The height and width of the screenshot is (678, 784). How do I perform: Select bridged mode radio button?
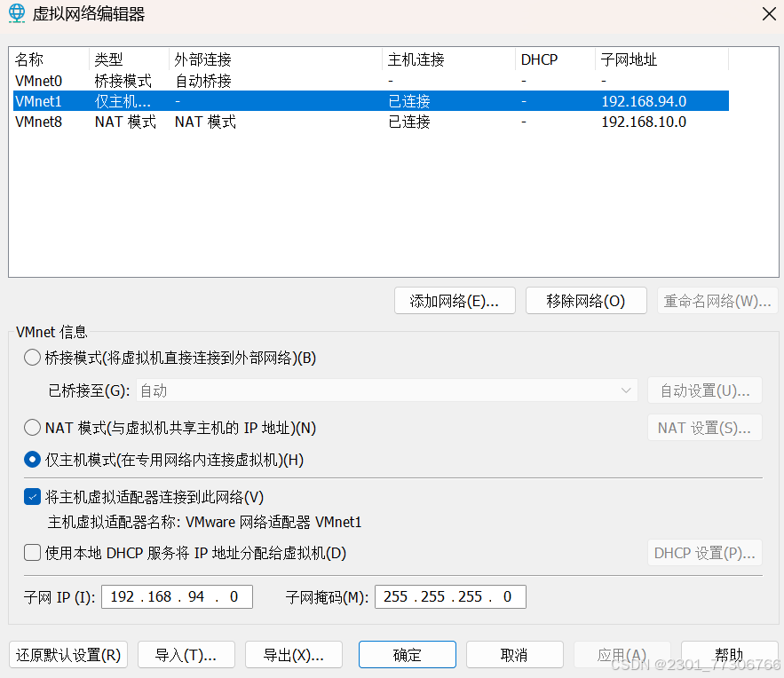33,358
